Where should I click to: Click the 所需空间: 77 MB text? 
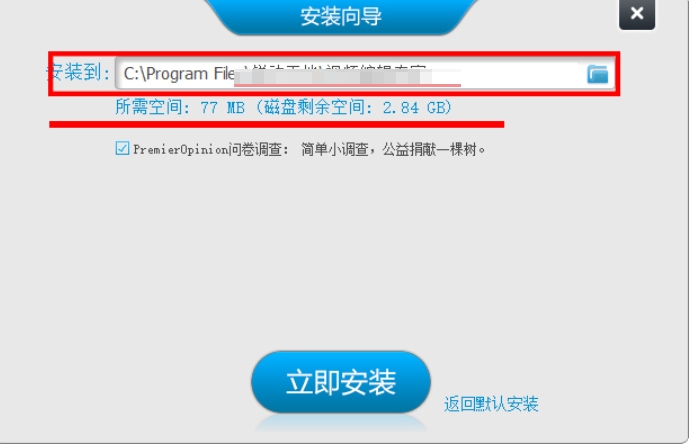coord(180,108)
